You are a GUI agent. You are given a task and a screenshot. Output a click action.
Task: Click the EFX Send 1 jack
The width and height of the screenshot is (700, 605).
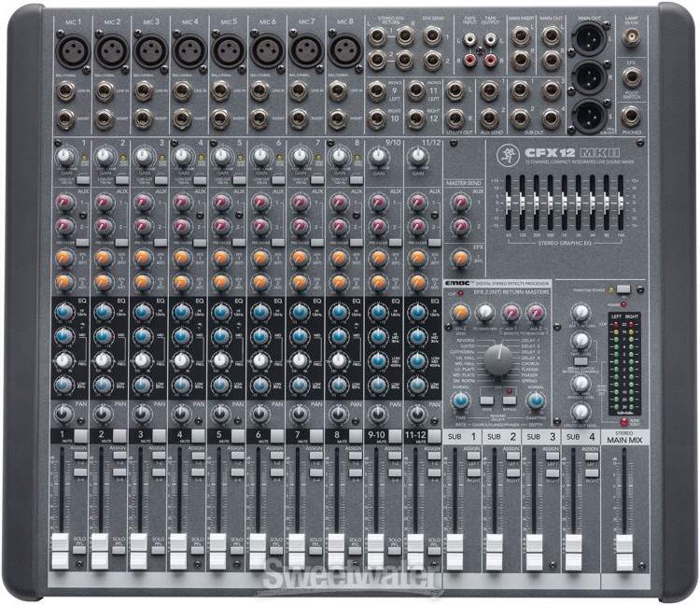(x=432, y=36)
